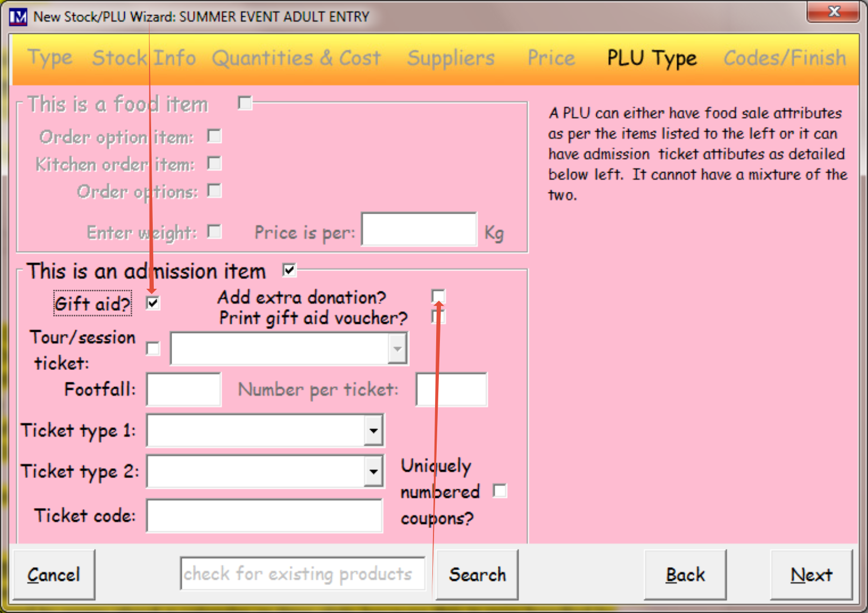The height and width of the screenshot is (613, 868).
Task: Uncheck the Gift aid checkbox
Action: (153, 303)
